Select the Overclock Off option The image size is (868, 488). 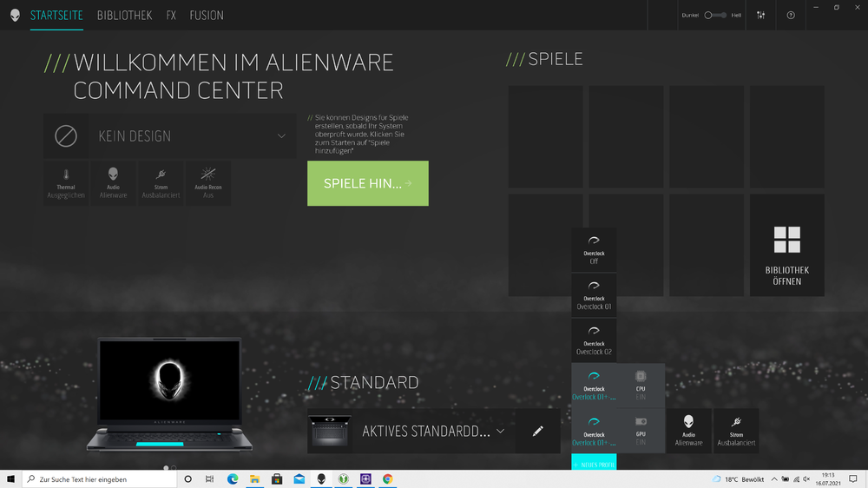[594, 250]
